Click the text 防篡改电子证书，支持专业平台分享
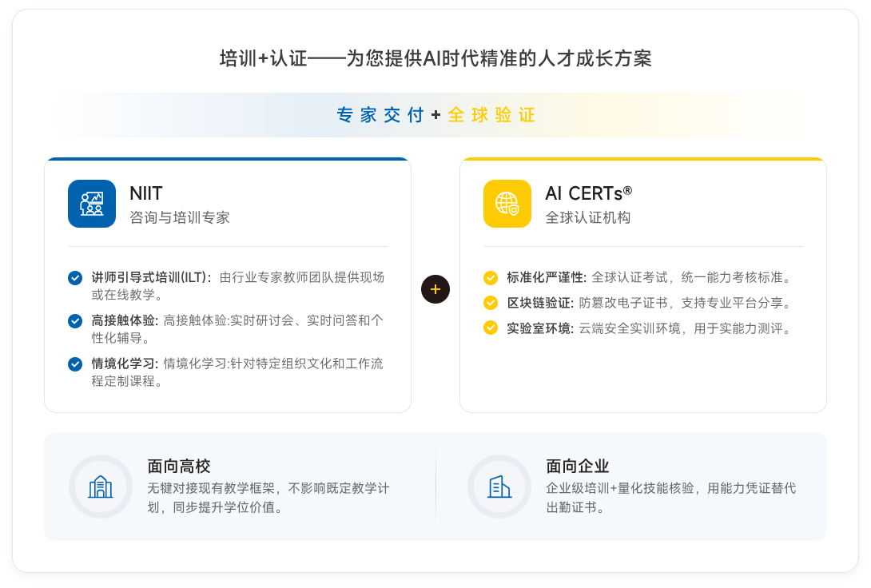Screen dimensions: 871x588 click(x=685, y=303)
